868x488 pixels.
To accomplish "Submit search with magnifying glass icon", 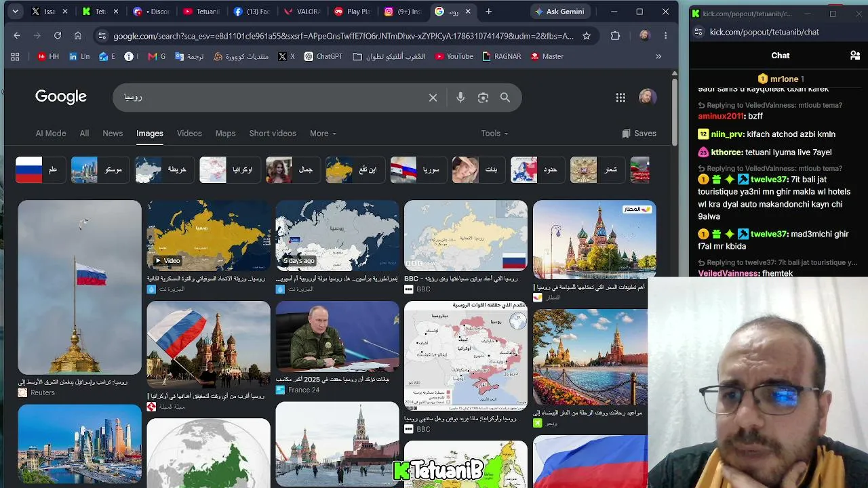I will [505, 98].
